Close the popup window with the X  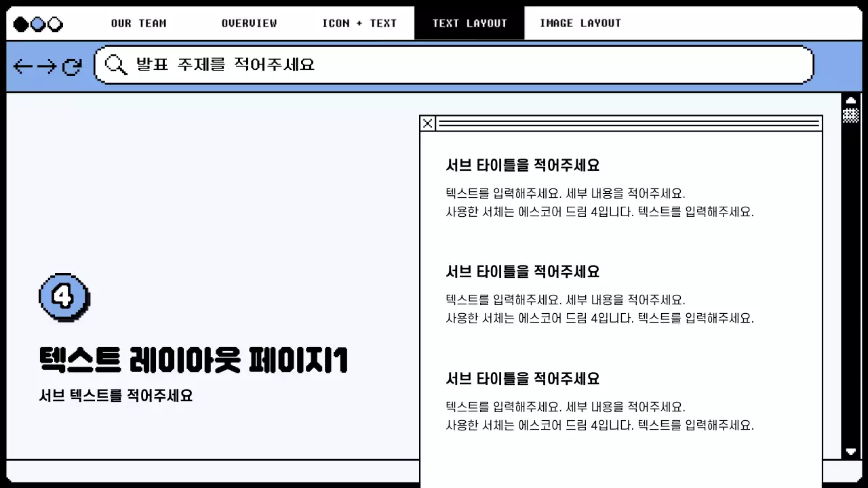(x=427, y=124)
